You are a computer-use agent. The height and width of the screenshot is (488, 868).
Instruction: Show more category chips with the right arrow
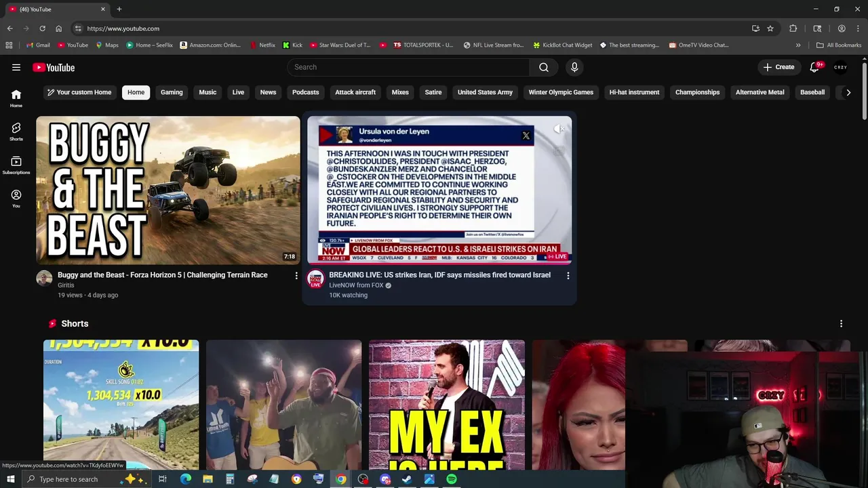point(848,92)
